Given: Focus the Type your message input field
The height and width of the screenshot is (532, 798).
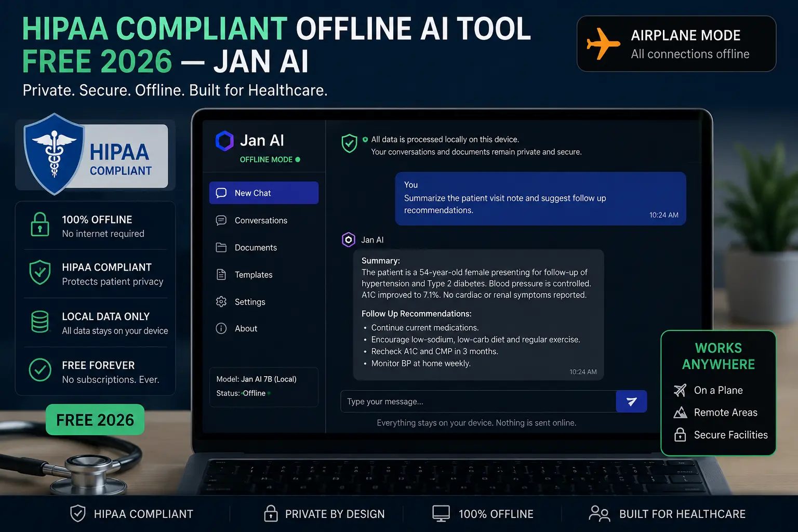Looking at the screenshot, I should (478, 401).
